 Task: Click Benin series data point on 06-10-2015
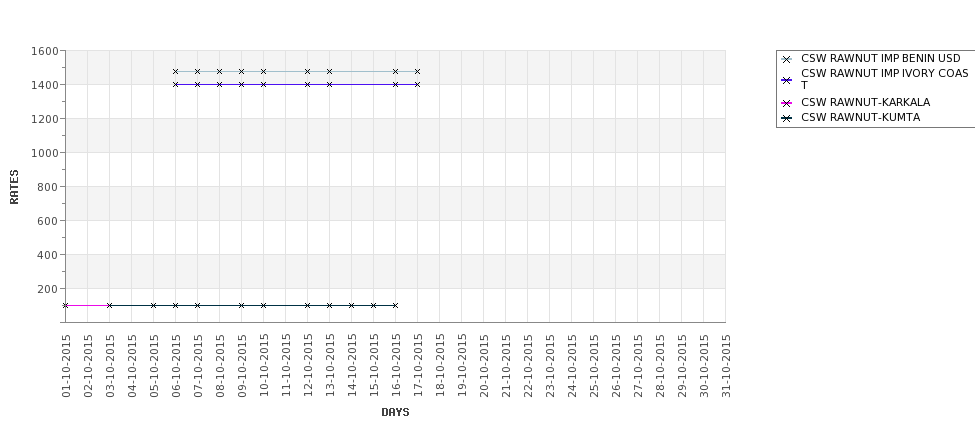[x=175, y=71]
